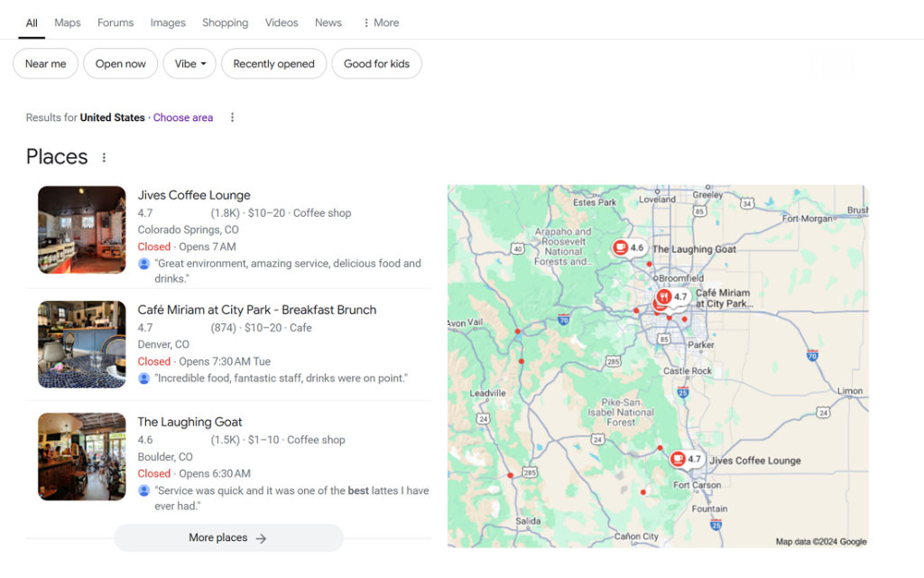Viewport: 924px width, 578px height.
Task: Click the arrow icon in More places button
Action: tap(261, 538)
